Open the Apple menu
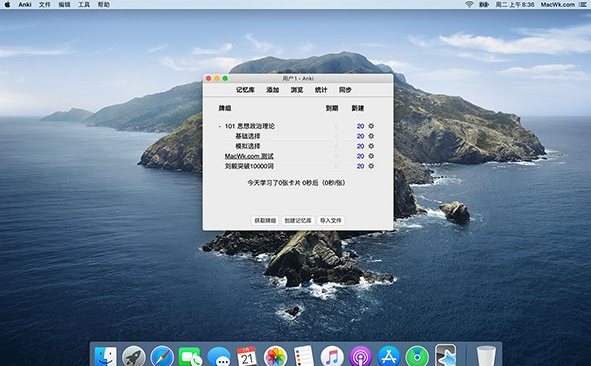Image resolution: width=591 pixels, height=366 pixels. [x=7, y=5]
